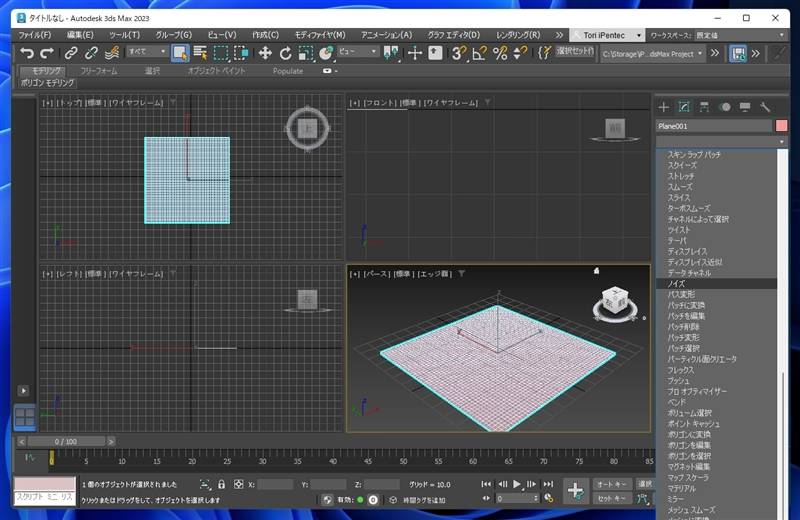Open the Motion command panel tab

tap(724, 107)
